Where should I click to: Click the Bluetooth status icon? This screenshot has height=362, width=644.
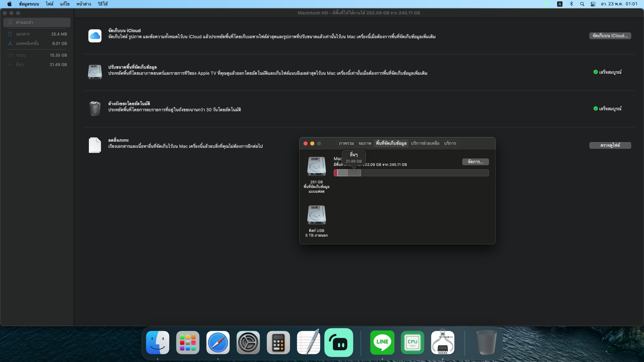(572, 4)
